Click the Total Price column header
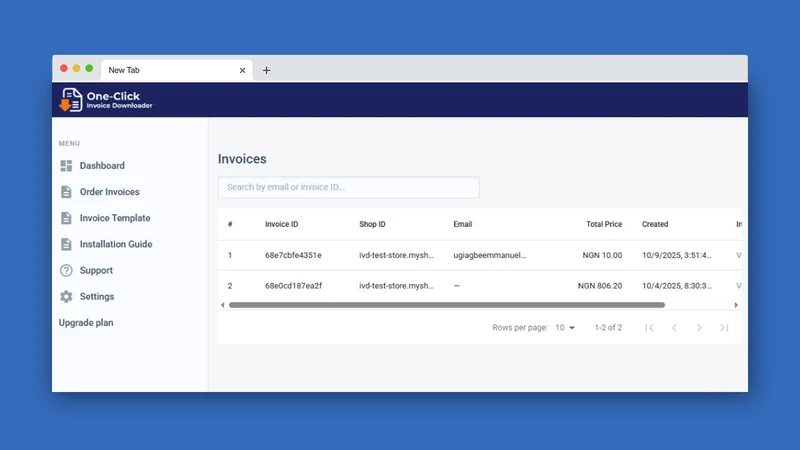Viewport: 800px width, 450px height. click(x=604, y=224)
